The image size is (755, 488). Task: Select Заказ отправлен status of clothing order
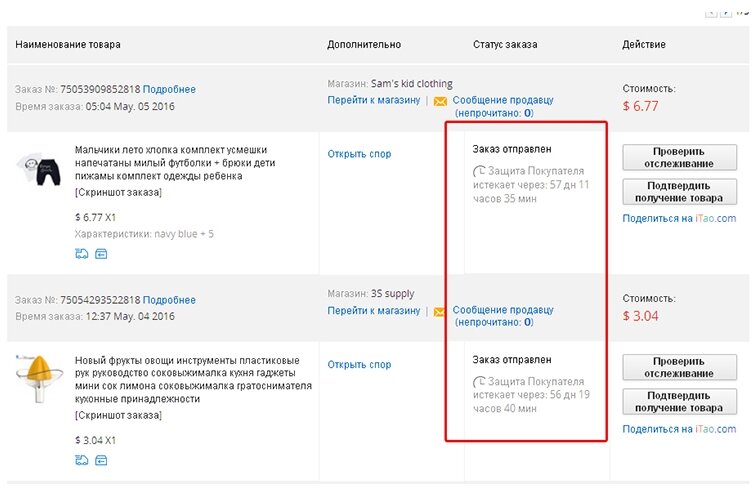tap(512, 149)
